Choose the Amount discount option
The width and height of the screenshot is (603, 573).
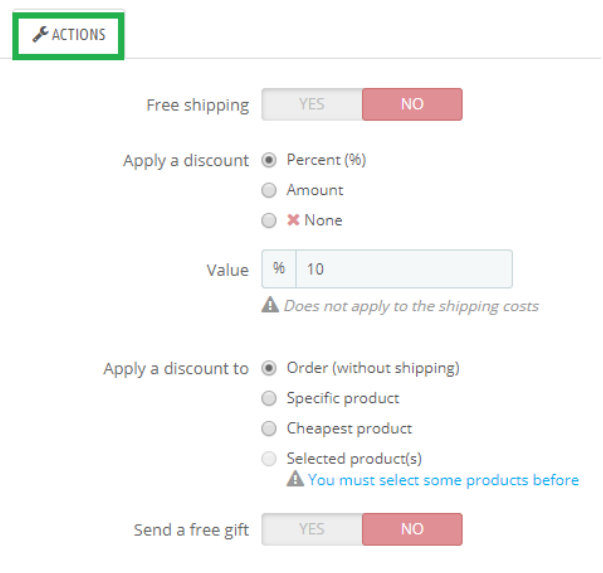[x=269, y=190]
